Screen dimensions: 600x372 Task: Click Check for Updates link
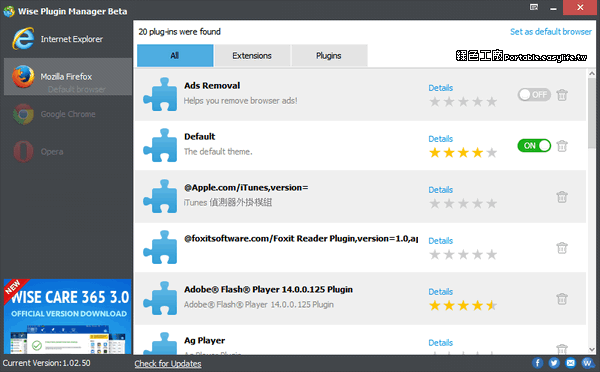[x=168, y=364]
